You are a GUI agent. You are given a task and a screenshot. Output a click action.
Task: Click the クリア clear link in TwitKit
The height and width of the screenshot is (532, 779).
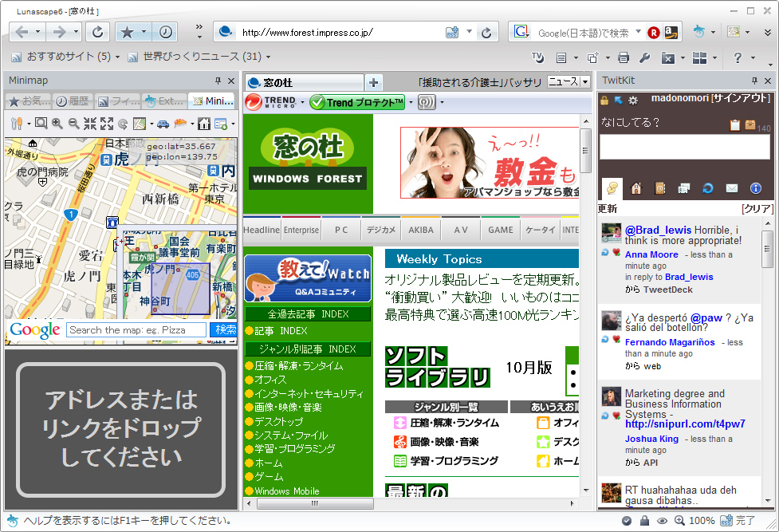tap(757, 209)
